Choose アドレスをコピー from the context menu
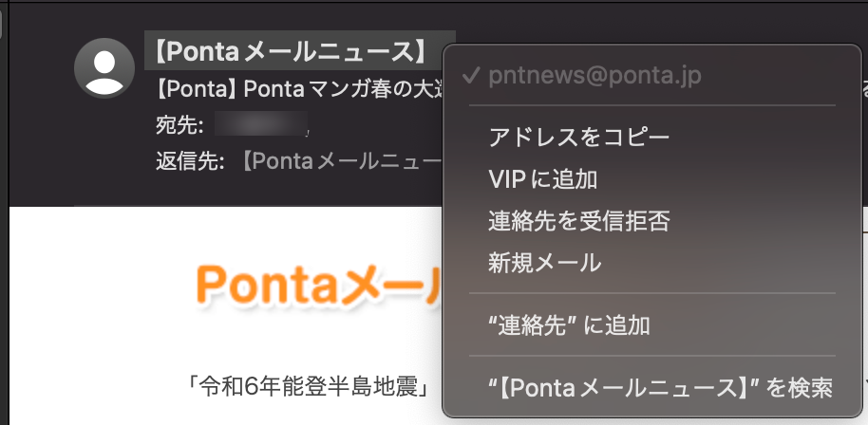868x425 pixels. coord(578,138)
